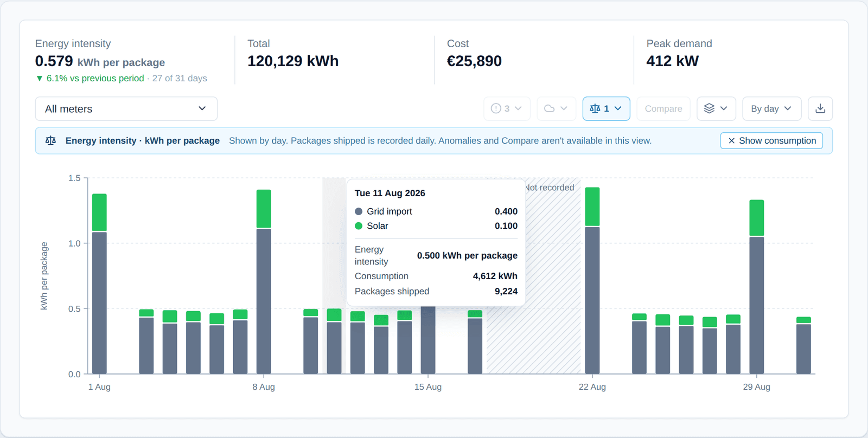The image size is (868, 438).
Task: Click the download export icon
Action: (820, 109)
